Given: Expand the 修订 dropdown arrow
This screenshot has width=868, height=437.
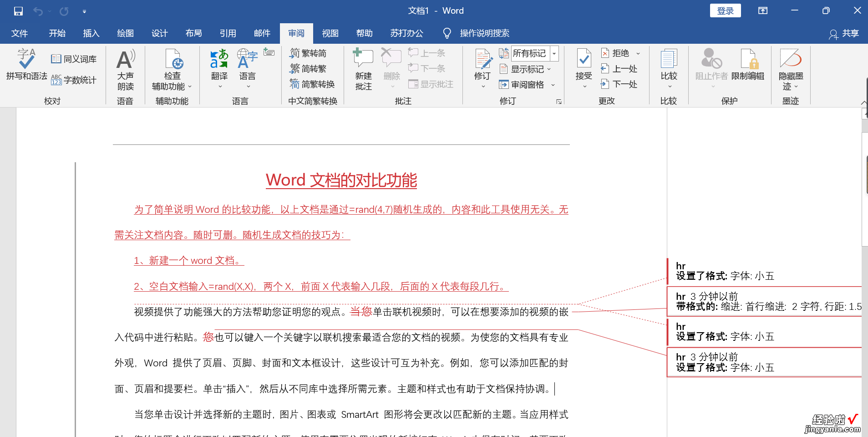Looking at the screenshot, I should pyautogui.click(x=483, y=87).
